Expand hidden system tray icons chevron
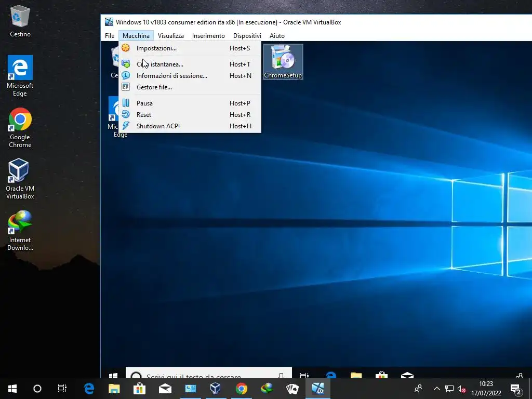This screenshot has height=399, width=532. 436,389
